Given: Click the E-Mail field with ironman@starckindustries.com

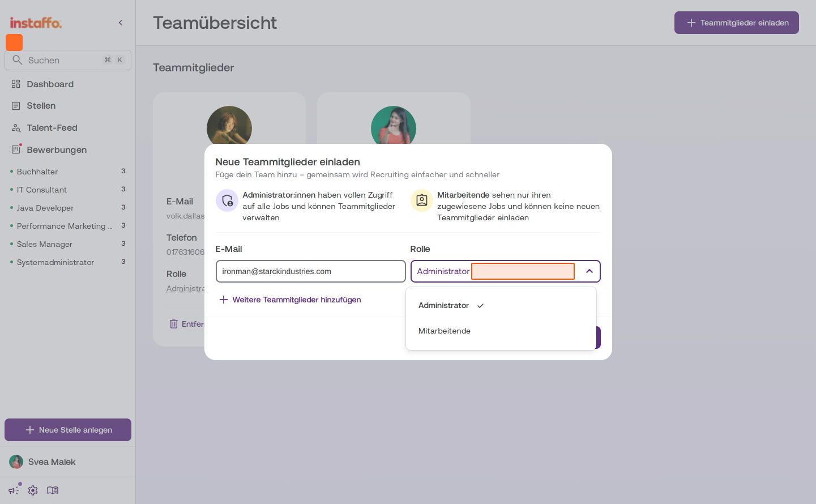Looking at the screenshot, I should click(310, 271).
